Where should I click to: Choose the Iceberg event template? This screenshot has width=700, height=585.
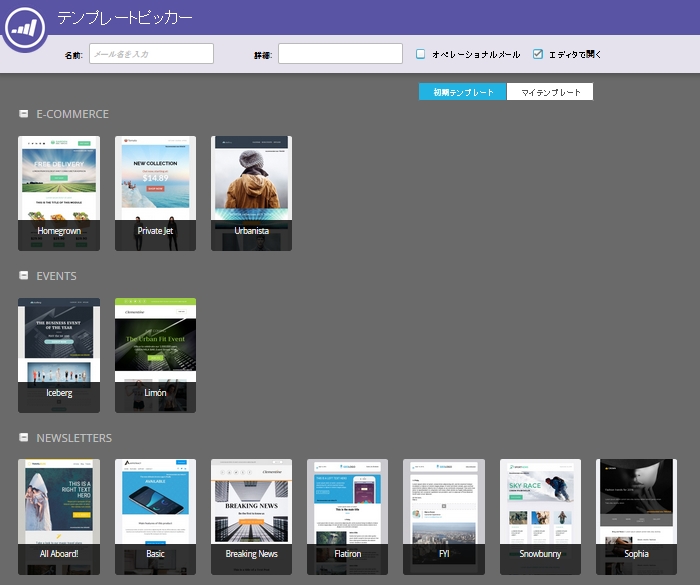pos(59,355)
